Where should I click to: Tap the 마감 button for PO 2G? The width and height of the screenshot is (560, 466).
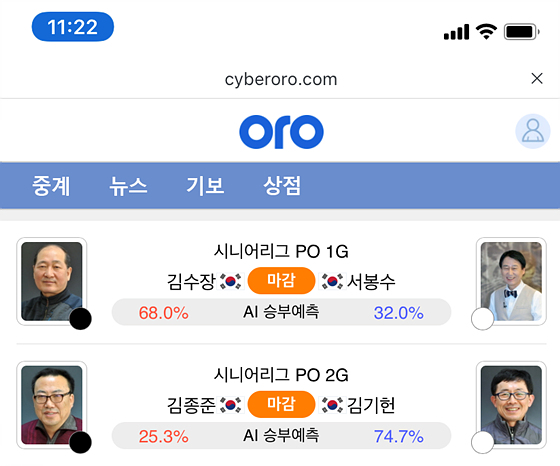[x=281, y=404]
